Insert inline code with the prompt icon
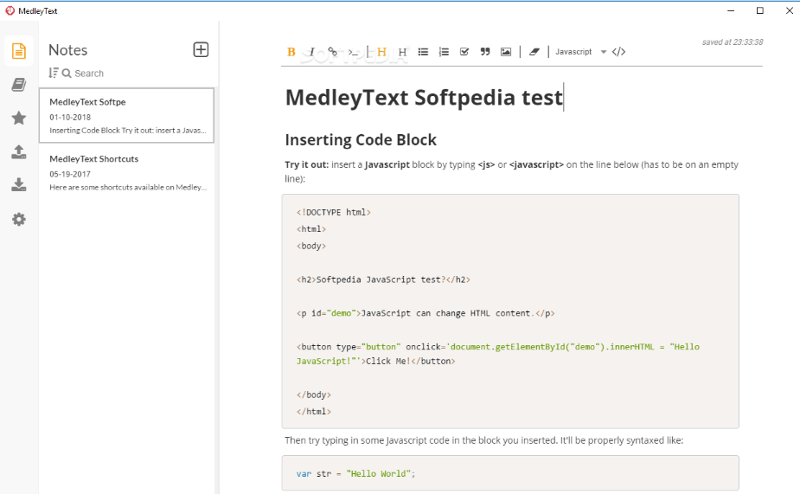 (353, 52)
